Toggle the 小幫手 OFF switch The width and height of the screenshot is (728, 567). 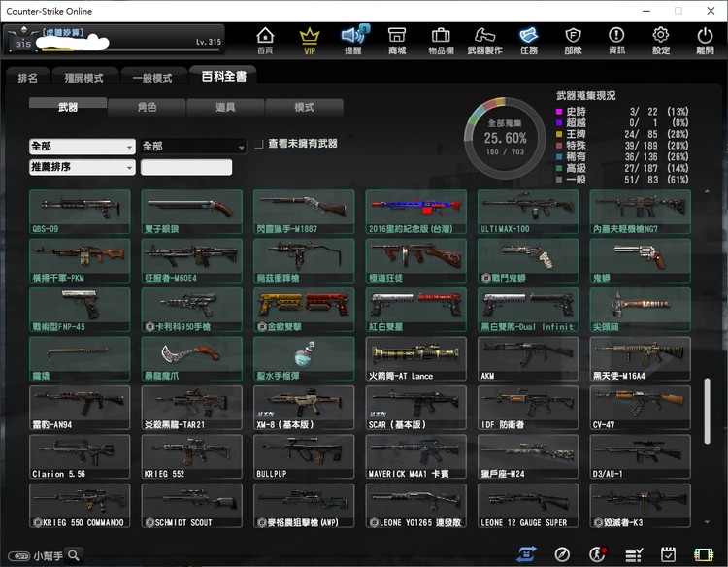[x=19, y=556]
